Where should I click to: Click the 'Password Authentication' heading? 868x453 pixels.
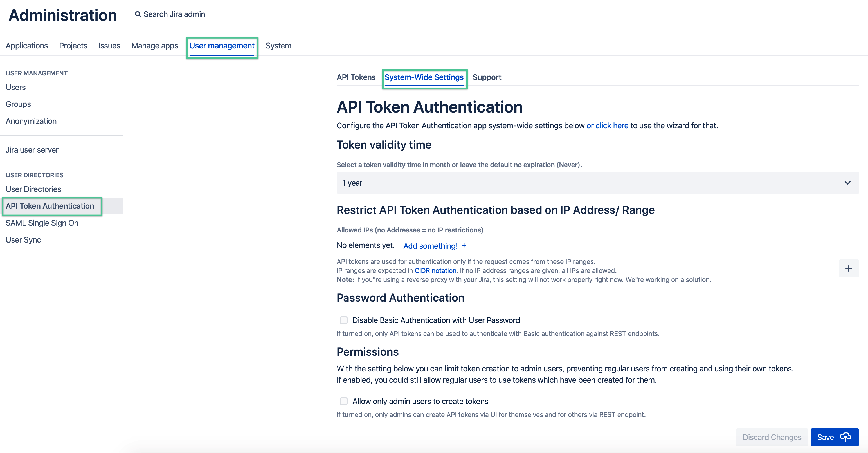click(400, 298)
